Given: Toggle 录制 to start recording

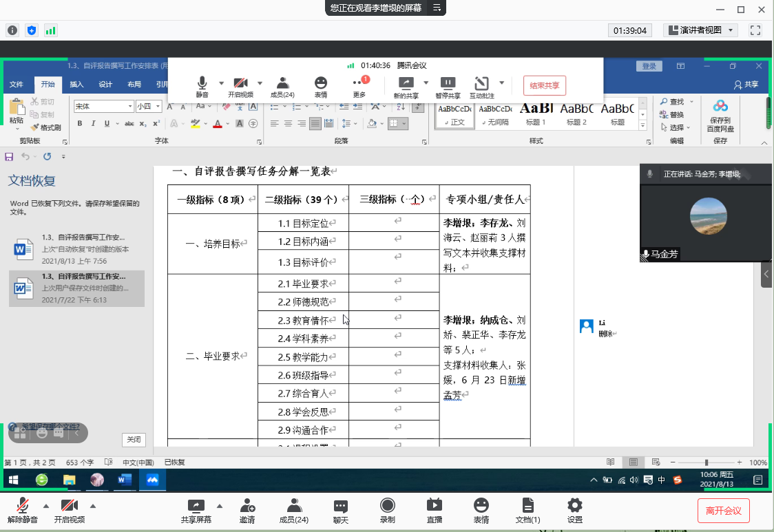Looking at the screenshot, I should (388, 510).
